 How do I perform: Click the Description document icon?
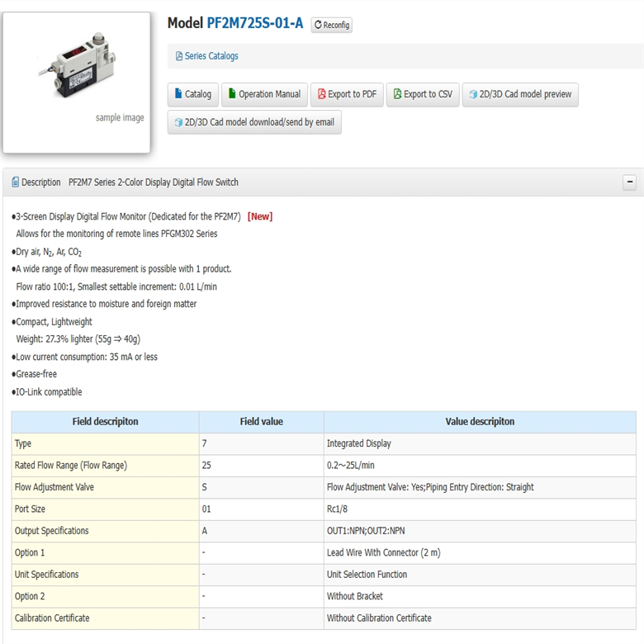(15, 182)
